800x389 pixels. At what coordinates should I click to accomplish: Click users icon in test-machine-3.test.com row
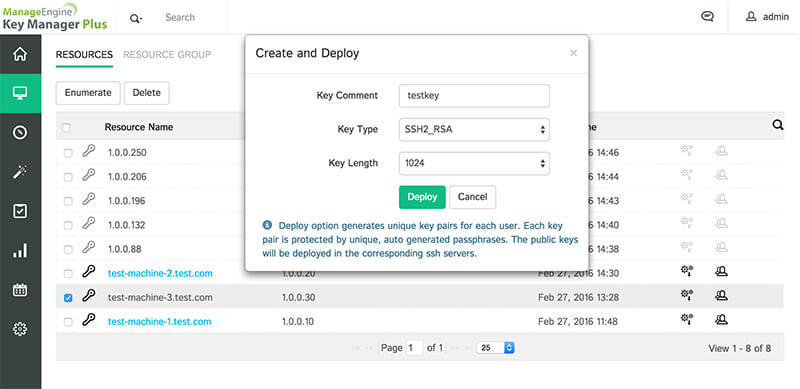[721, 296]
